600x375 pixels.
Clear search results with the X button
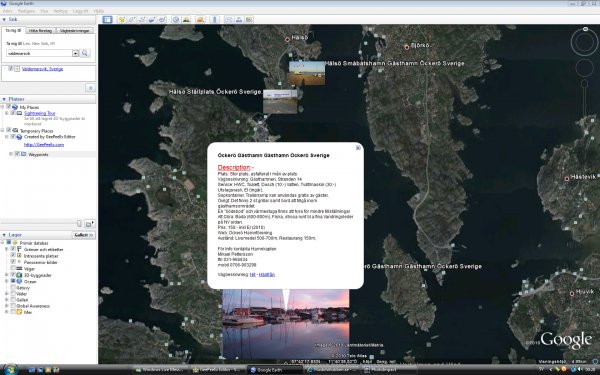pyautogui.click(x=90, y=88)
